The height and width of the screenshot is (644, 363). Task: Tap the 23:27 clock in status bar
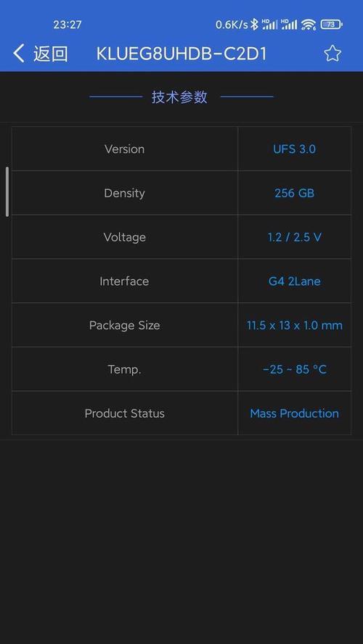pos(68,25)
